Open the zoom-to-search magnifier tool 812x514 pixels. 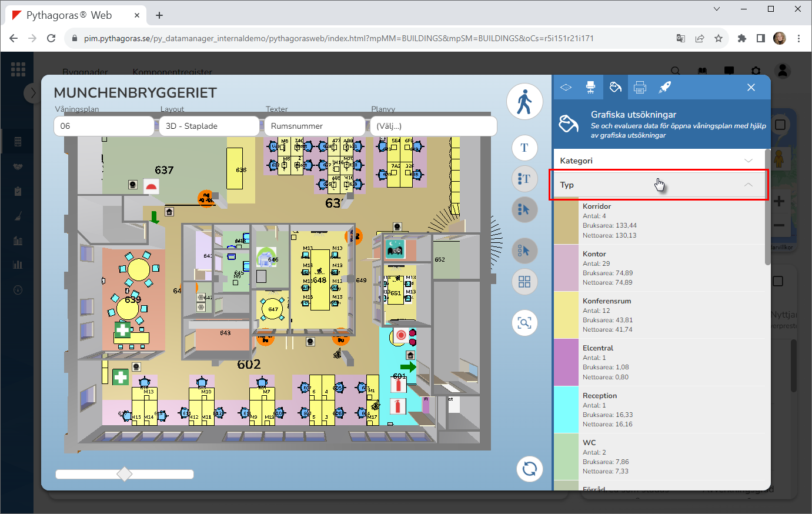coord(524,323)
